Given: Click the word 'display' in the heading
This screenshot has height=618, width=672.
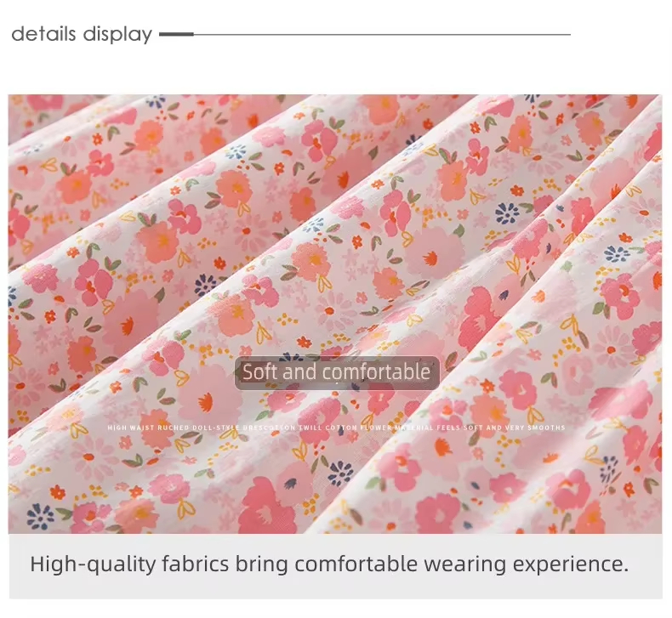Looking at the screenshot, I should 118,34.
